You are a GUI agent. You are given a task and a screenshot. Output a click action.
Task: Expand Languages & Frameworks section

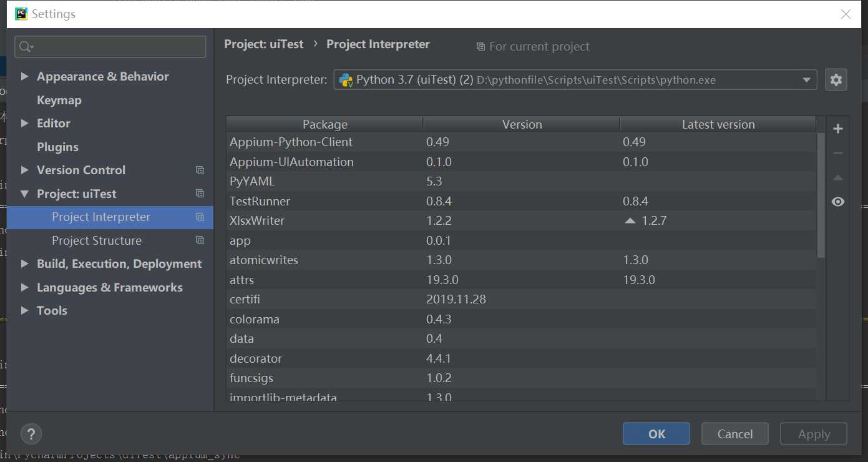(24, 287)
